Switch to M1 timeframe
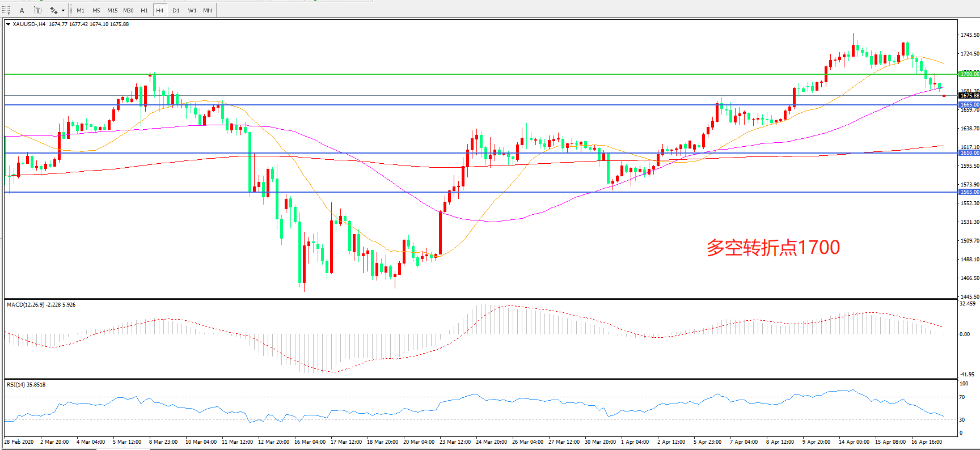 click(x=81, y=10)
